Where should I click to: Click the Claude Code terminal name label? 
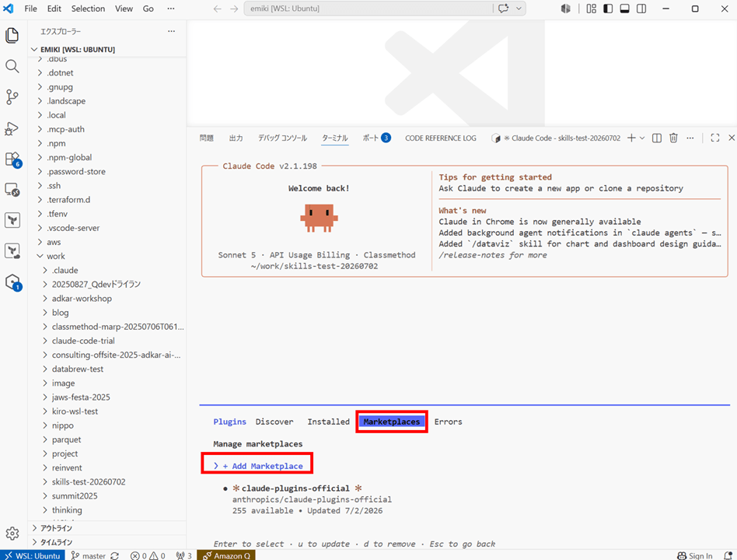coord(561,138)
